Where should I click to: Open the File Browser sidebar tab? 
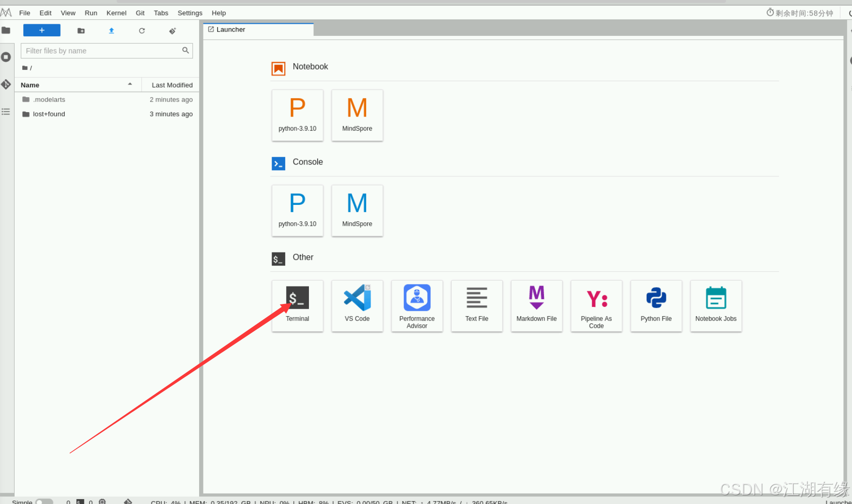coord(6,30)
